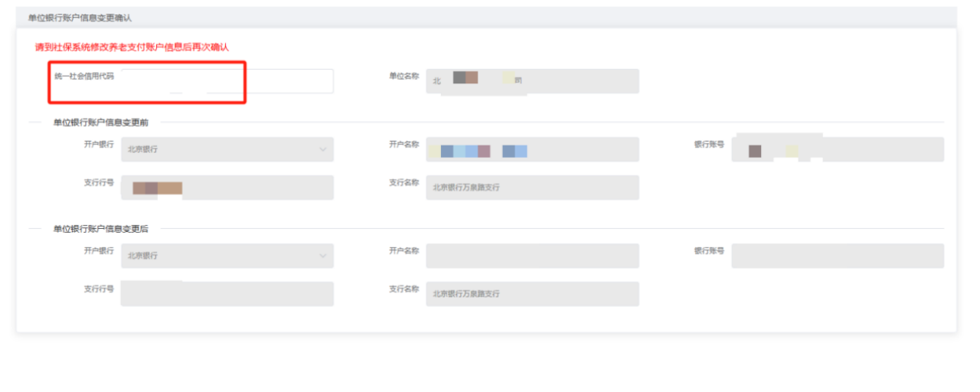Image resolution: width=980 pixels, height=392 pixels.
Task: Click the 开户名称 field in 变更前 section
Action: tap(532, 149)
